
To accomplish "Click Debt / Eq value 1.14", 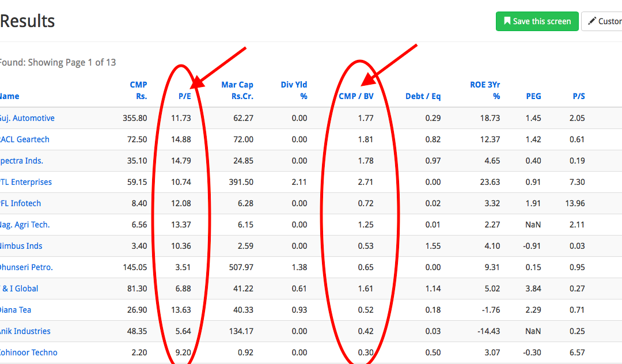I will point(433,289).
